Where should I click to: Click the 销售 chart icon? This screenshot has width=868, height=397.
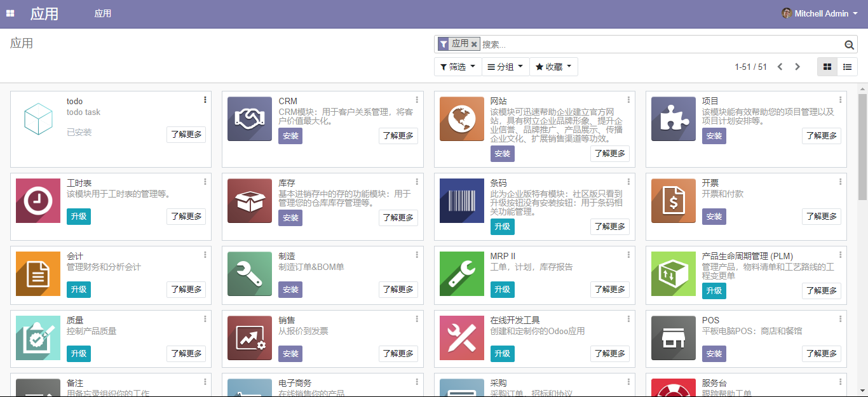click(x=250, y=338)
